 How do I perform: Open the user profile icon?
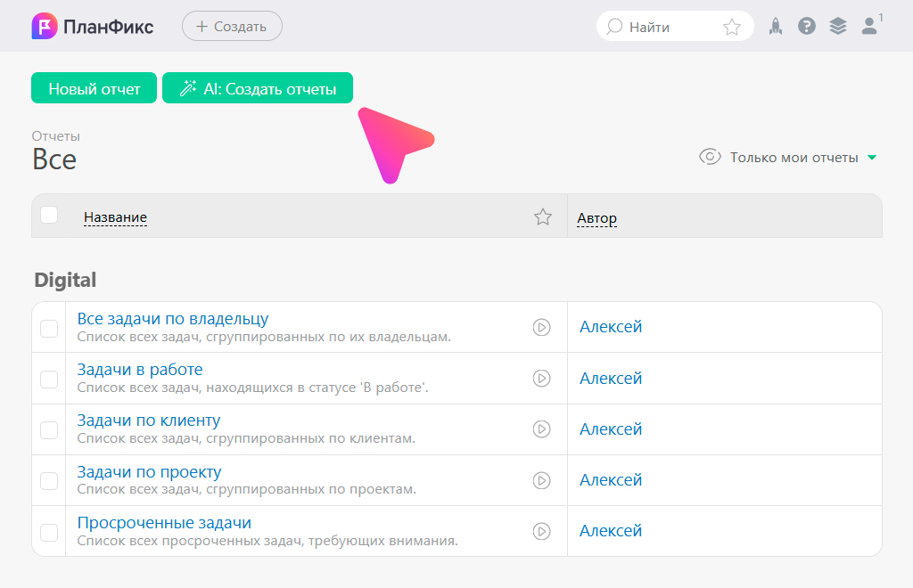coord(869,27)
